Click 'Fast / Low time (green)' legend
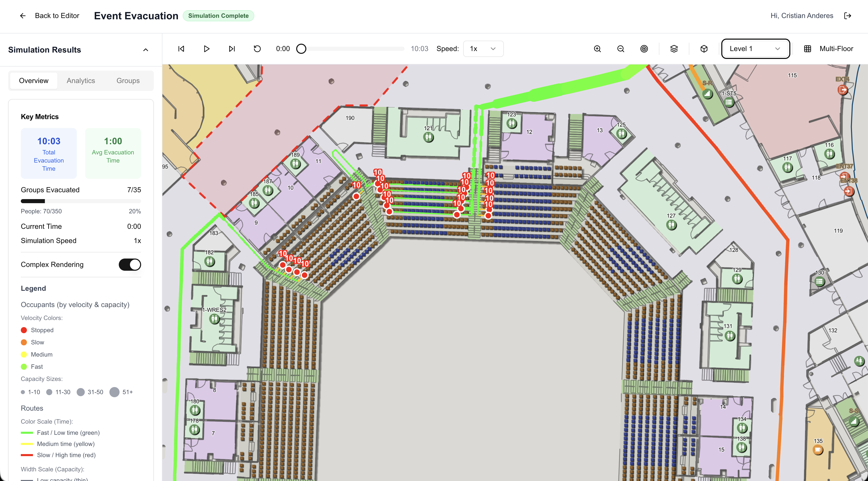This screenshot has width=868, height=481. point(69,432)
